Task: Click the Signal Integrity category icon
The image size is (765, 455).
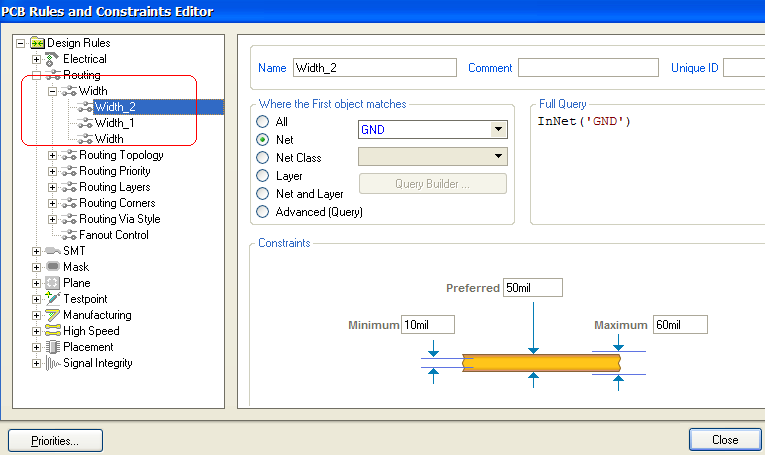Action: 53,363
